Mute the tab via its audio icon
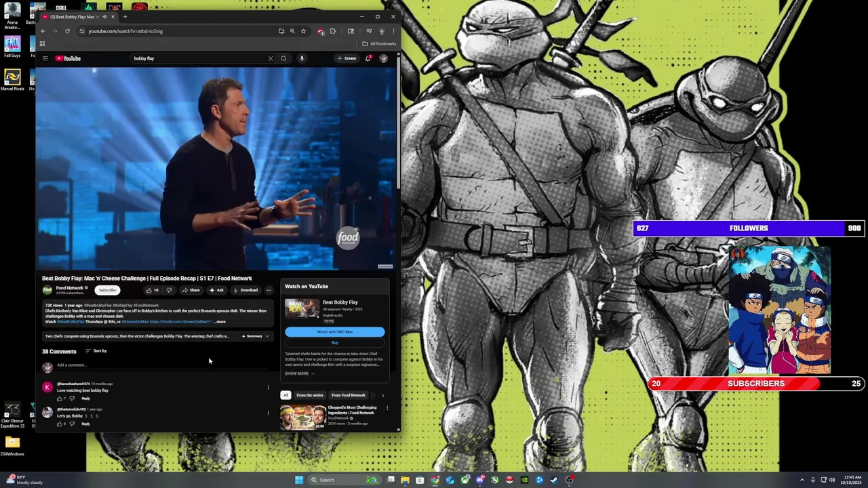This screenshot has height=488, width=868. (x=104, y=17)
